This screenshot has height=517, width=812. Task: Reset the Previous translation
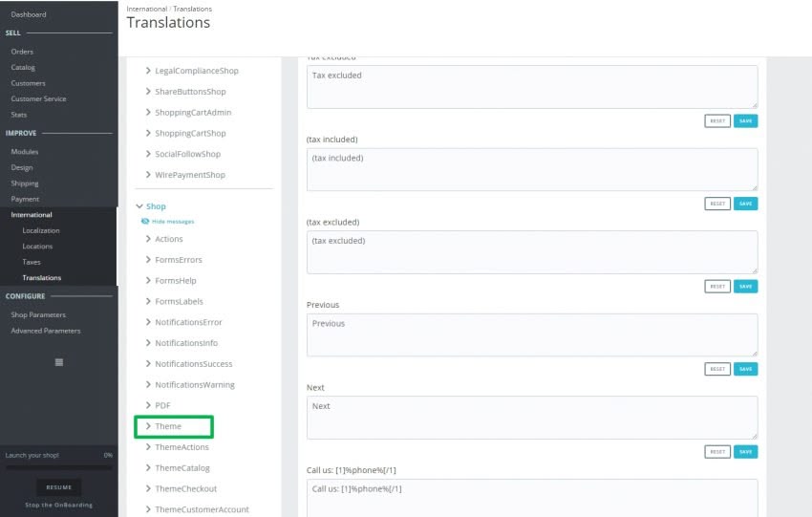717,369
